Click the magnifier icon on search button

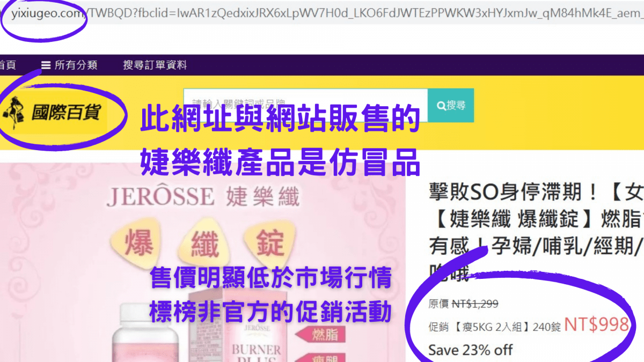[441, 105]
